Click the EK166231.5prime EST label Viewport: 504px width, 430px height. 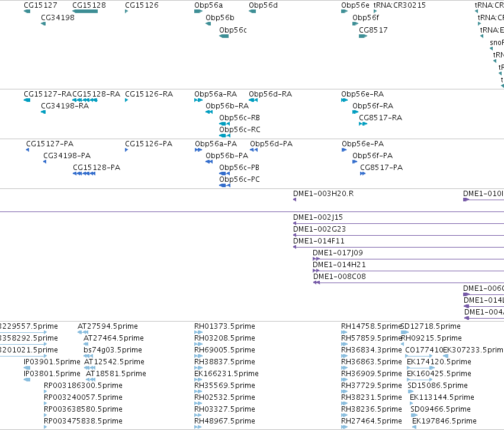[x=227, y=374]
